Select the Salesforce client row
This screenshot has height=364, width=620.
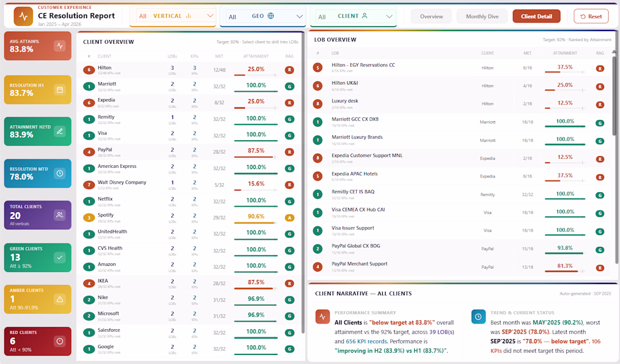click(x=189, y=332)
